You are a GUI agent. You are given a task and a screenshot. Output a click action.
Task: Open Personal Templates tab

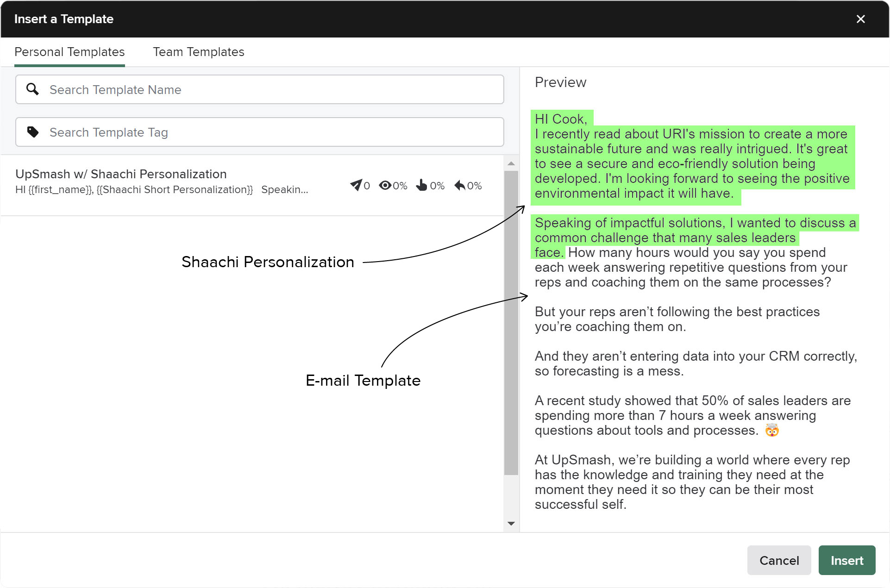pos(69,52)
